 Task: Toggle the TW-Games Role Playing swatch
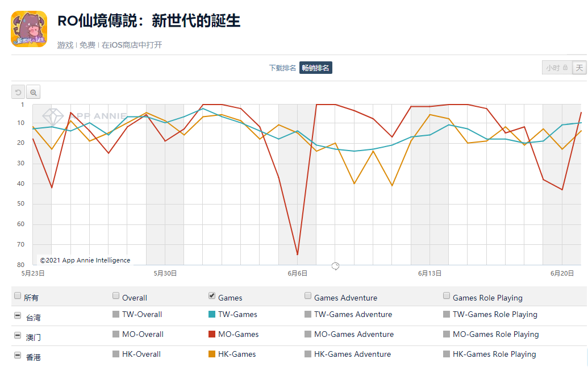click(446, 314)
